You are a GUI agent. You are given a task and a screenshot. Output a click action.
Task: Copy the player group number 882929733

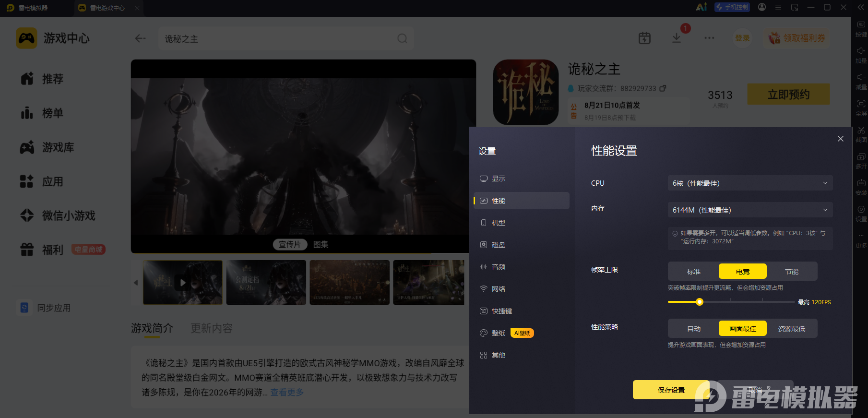(663, 88)
